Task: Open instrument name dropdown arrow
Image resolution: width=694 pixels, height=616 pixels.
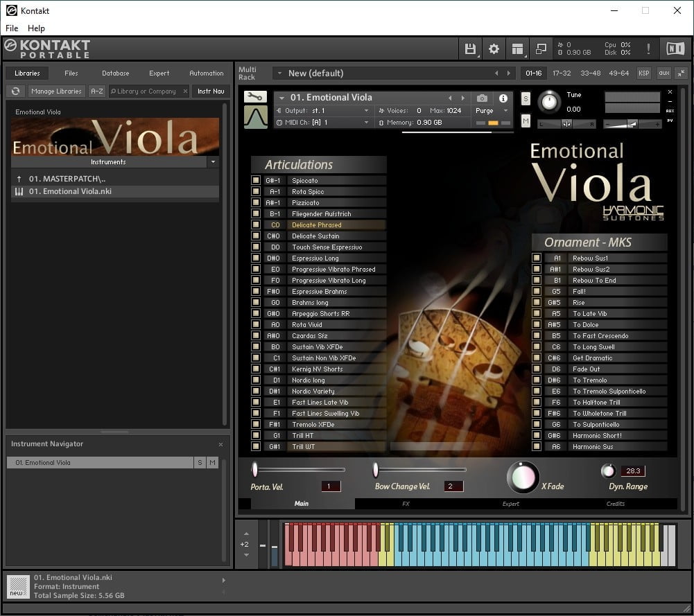Action: [281, 98]
